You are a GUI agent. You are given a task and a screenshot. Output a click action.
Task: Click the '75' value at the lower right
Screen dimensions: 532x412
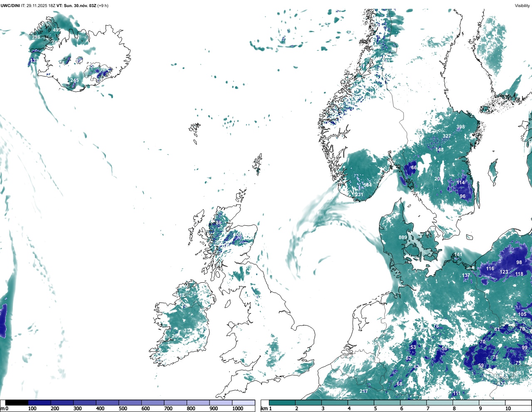point(518,363)
